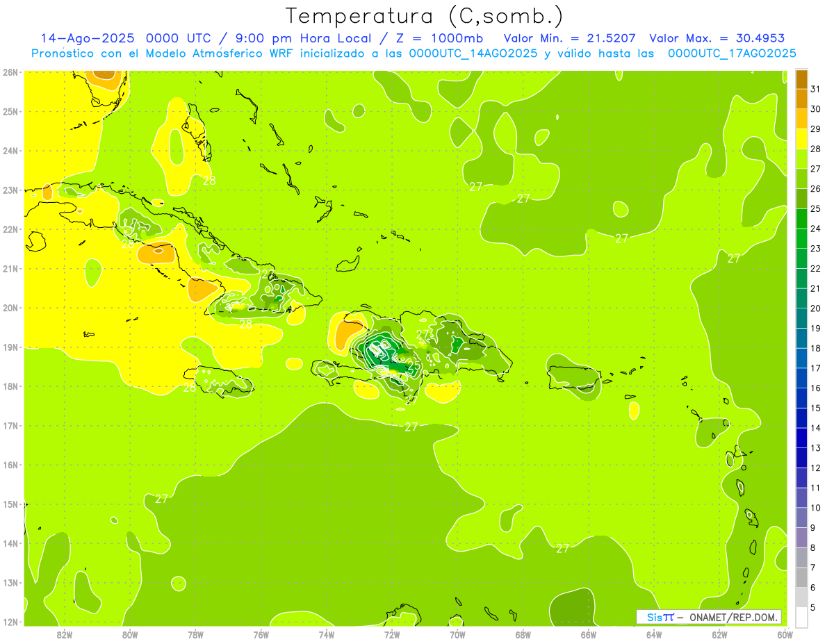Screen dimensions: 834x644
Task: Click the 17N latitude axis label
Action: pos(10,425)
